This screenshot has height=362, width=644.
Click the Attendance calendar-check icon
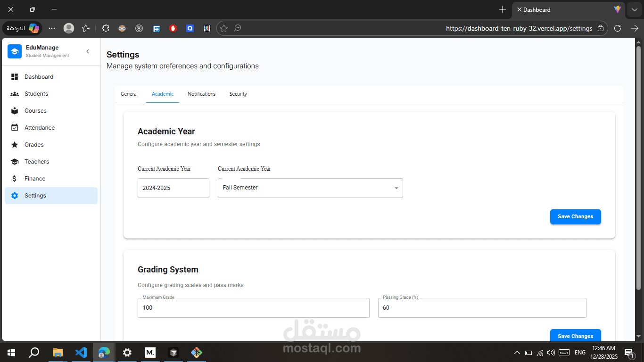(x=15, y=128)
